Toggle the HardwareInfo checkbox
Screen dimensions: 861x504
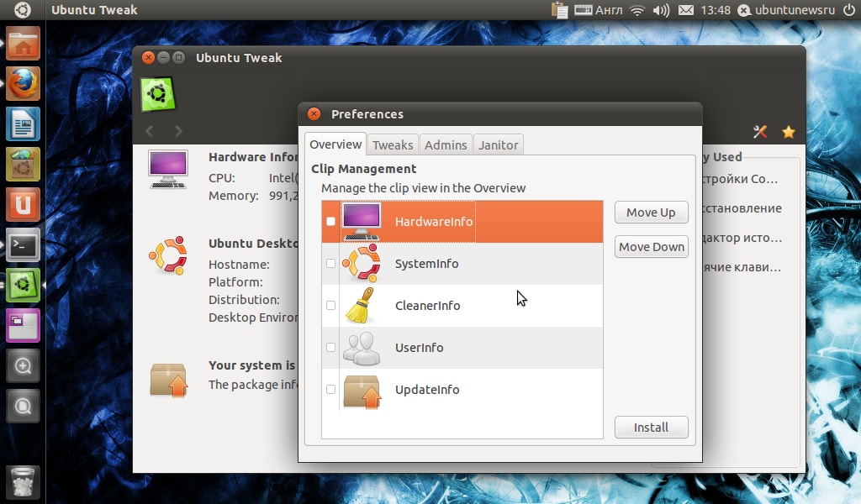click(x=330, y=221)
